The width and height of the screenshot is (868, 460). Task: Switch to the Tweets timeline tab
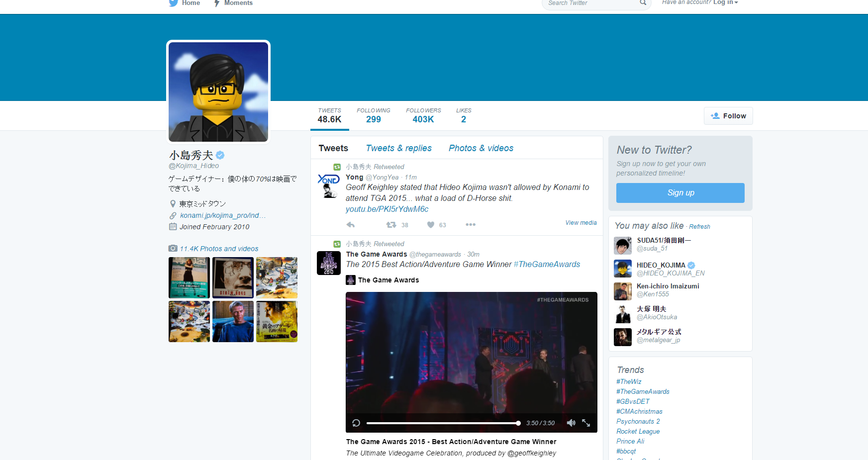(x=333, y=148)
